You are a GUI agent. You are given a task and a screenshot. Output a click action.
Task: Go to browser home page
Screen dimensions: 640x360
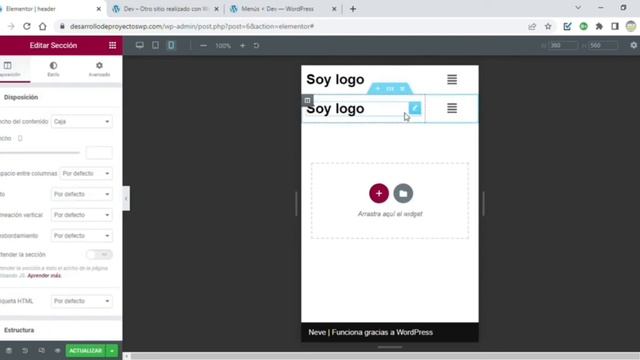tap(42, 26)
